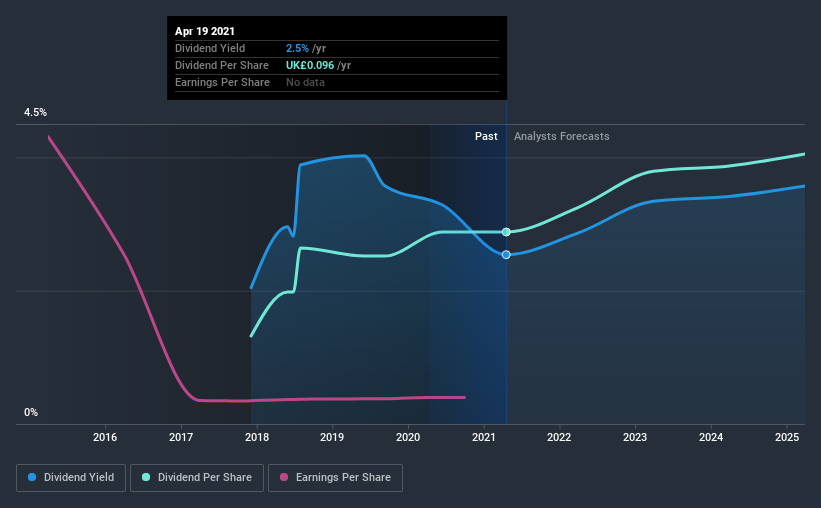Click the tooltip's Earnings Per Share row label
The image size is (821, 508).
(223, 82)
